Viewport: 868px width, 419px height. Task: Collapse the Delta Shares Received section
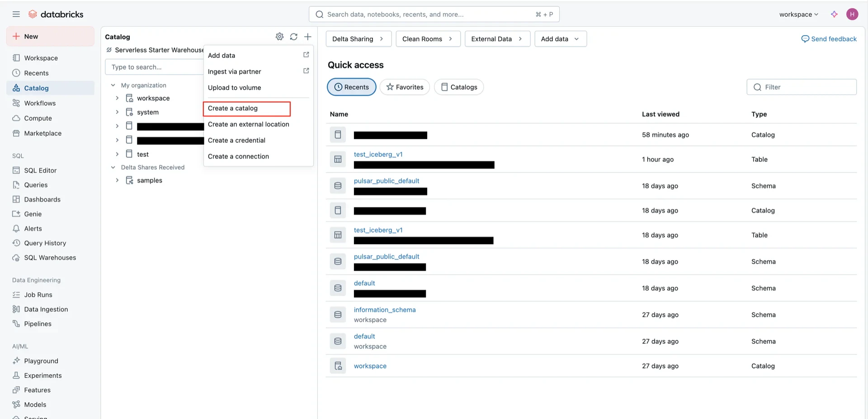point(113,167)
